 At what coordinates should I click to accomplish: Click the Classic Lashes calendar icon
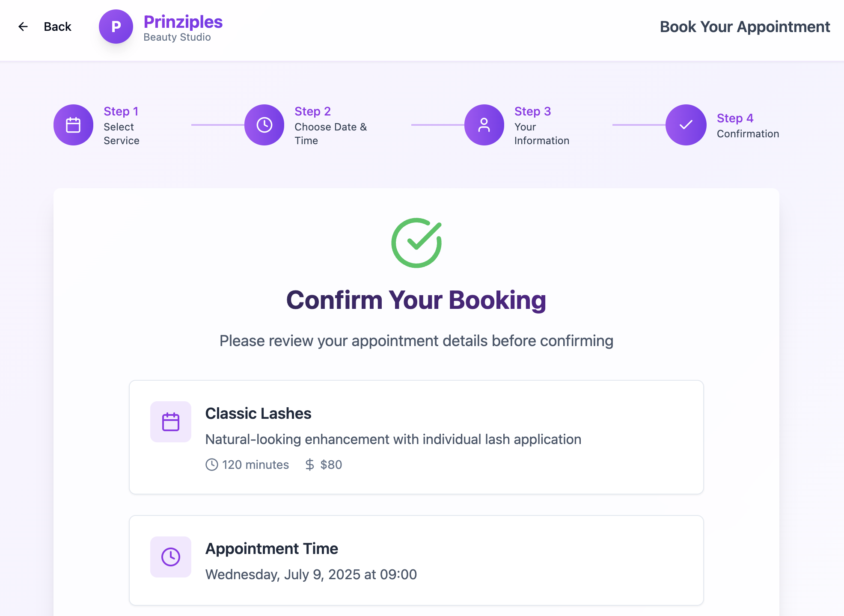pos(171,422)
